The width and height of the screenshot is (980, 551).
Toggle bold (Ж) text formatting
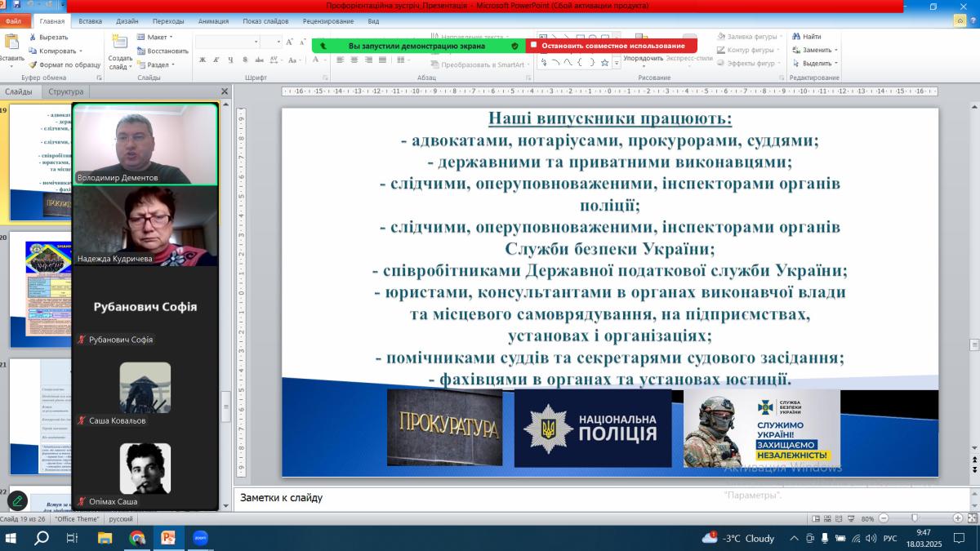click(x=203, y=60)
